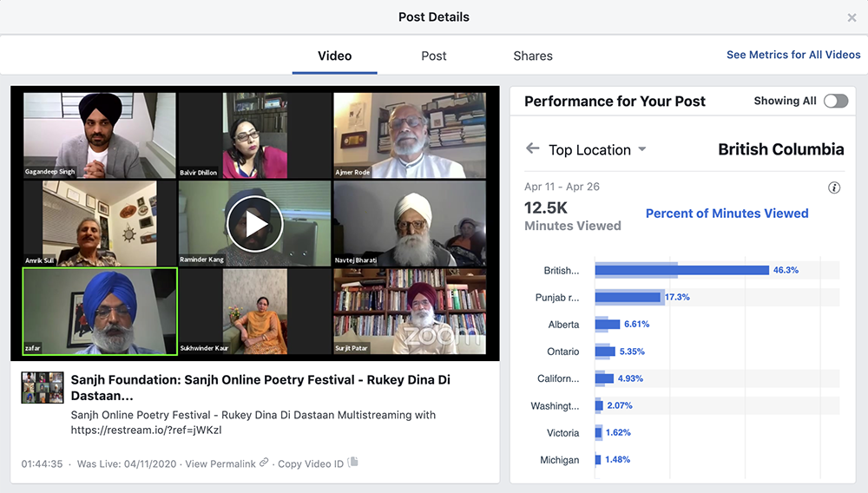
Task: Click the back arrow beside Top Location
Action: (x=533, y=149)
